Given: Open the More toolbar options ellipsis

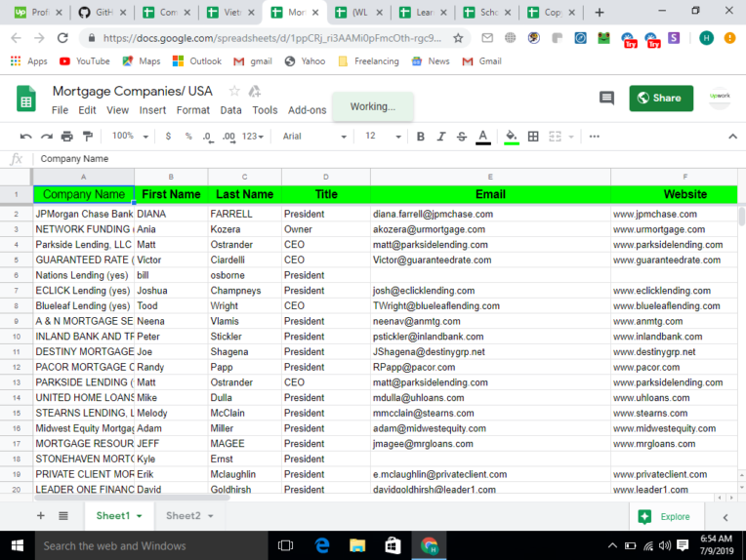Looking at the screenshot, I should pyautogui.click(x=595, y=137).
